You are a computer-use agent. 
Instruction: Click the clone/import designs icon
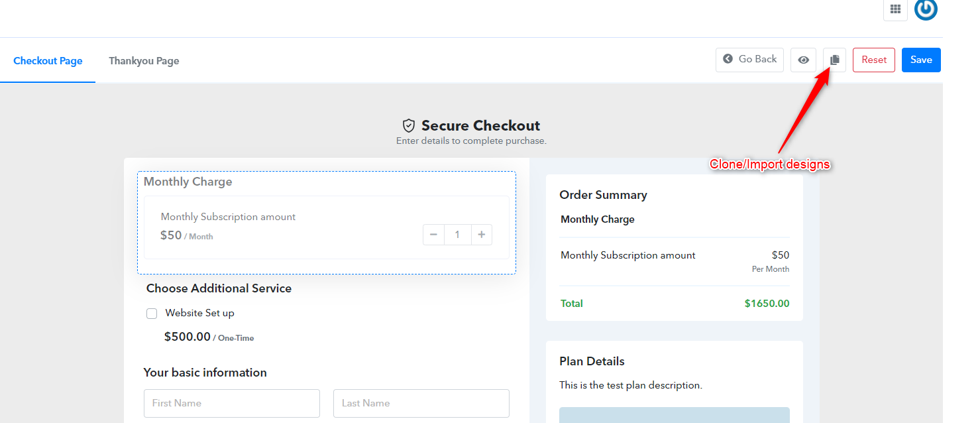(834, 60)
